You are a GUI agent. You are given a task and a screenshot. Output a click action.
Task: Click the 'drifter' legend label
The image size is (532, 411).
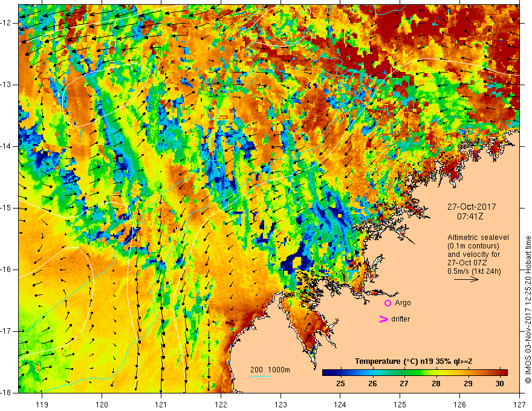pos(400,319)
